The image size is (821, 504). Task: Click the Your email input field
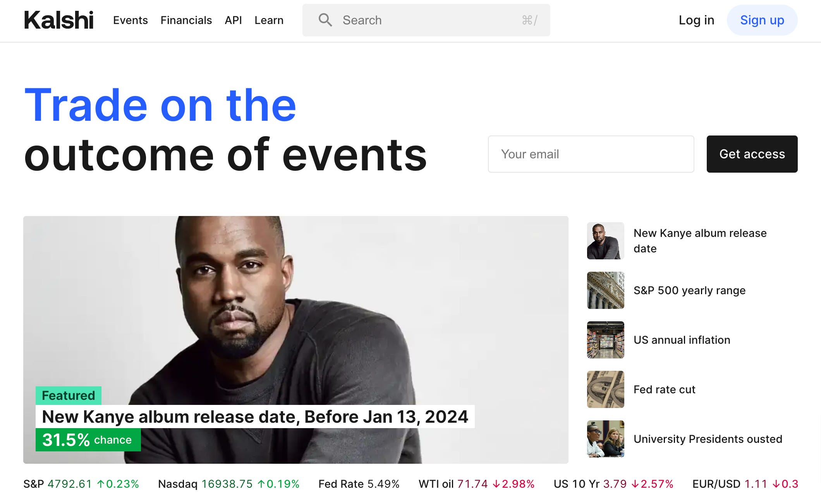coord(591,154)
